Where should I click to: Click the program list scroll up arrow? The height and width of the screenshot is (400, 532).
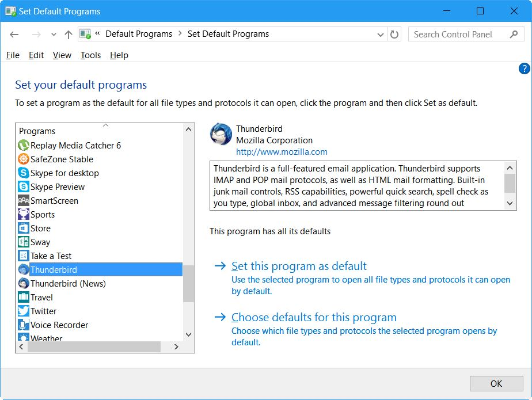point(189,129)
